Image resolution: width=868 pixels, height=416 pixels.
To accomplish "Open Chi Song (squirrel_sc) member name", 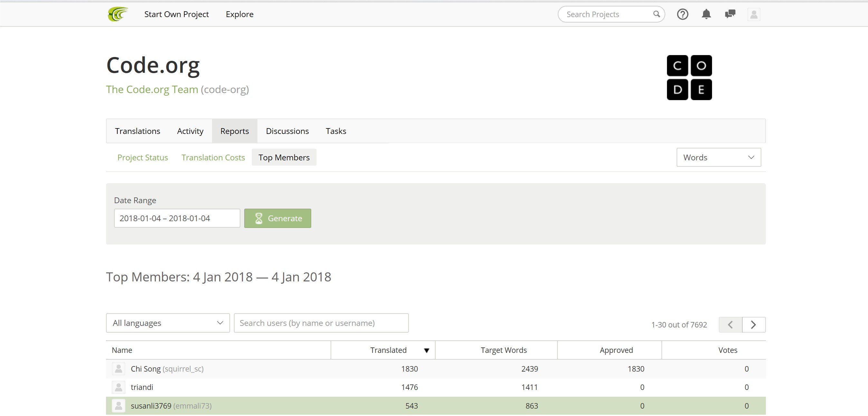I will [x=167, y=368].
